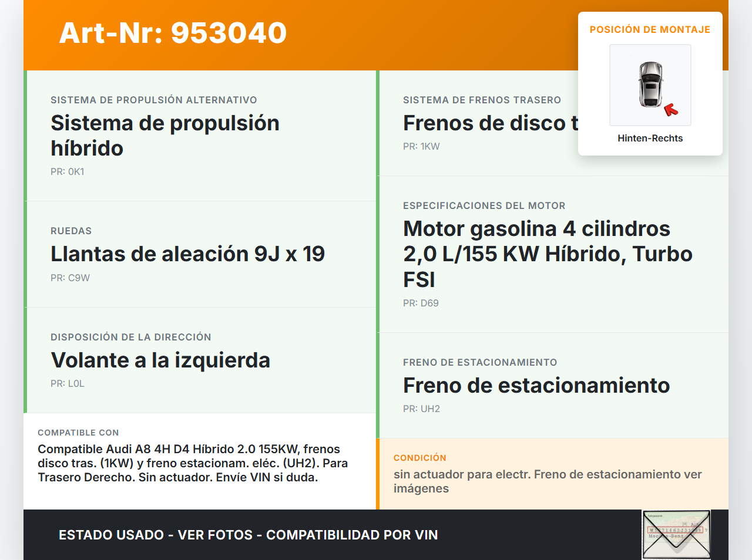
Task: Select the 'sin actuador para electr.' condition text
Action: pos(548,481)
